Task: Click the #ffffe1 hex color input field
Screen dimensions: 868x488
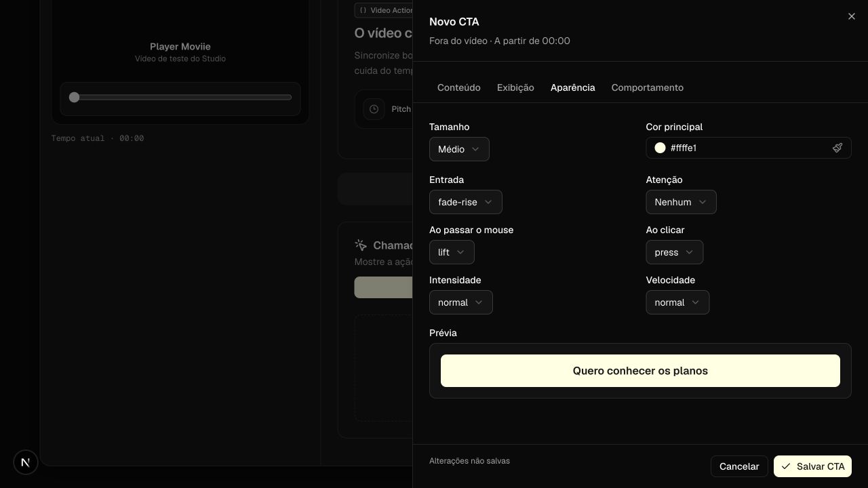Action: (749, 148)
